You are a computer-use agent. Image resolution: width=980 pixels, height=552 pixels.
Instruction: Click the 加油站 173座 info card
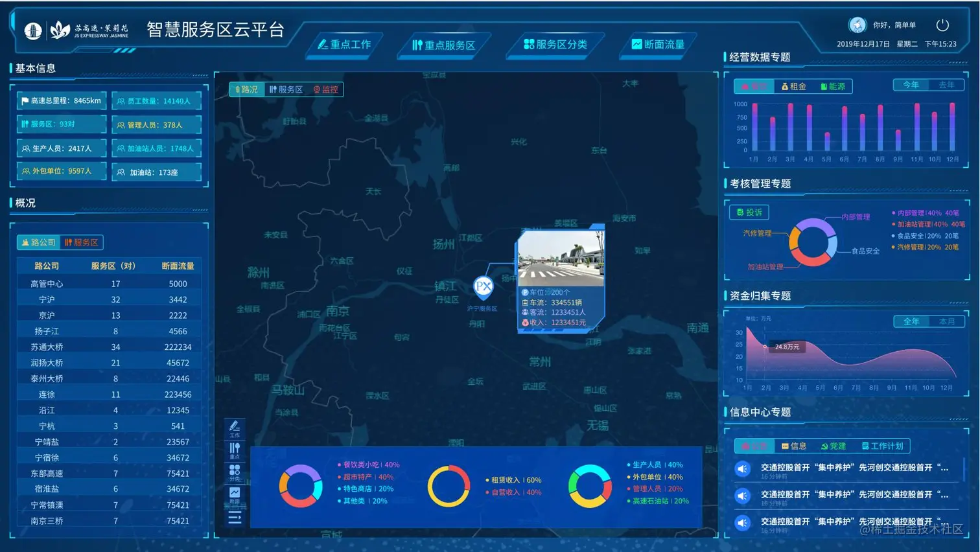[x=157, y=172]
